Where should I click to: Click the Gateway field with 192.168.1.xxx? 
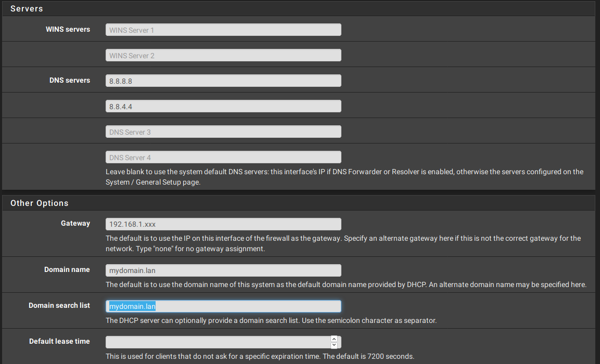(x=223, y=224)
